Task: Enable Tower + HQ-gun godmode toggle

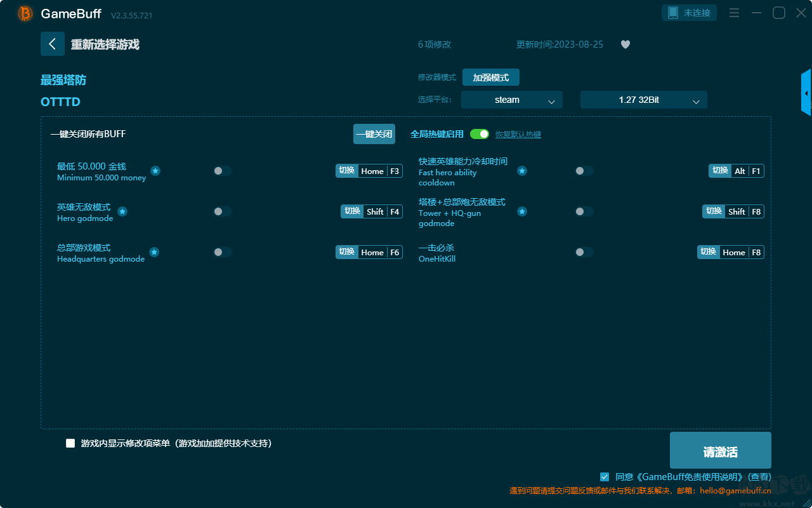Action: pyautogui.click(x=584, y=211)
